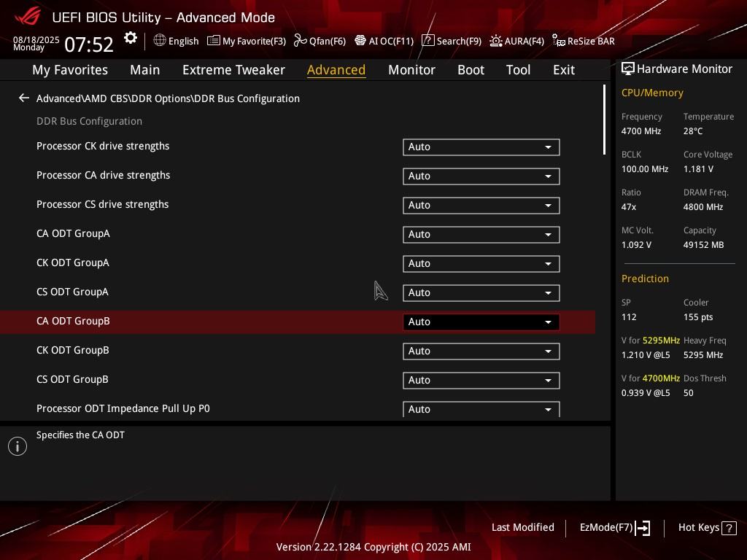Go to Exit tab
The height and width of the screenshot is (560, 747).
(x=564, y=69)
